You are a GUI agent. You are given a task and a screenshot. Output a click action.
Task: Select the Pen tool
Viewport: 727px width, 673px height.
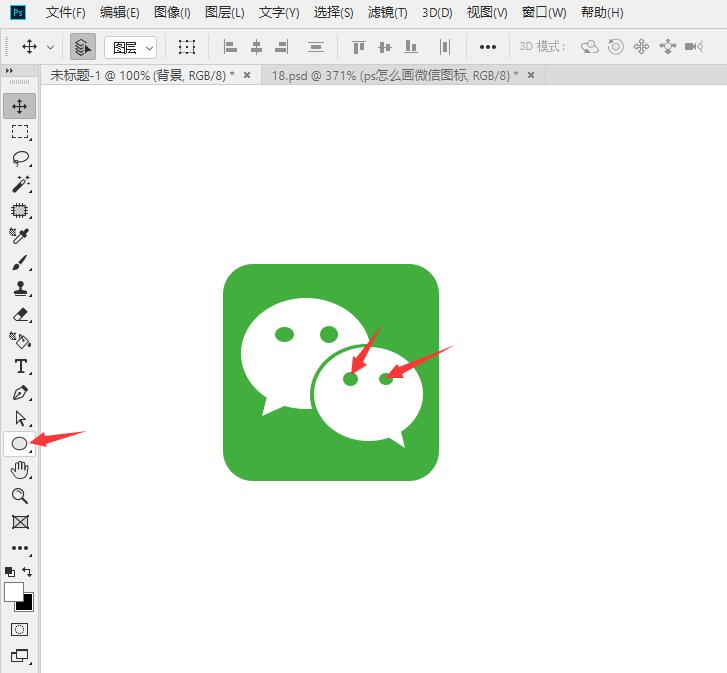pos(20,393)
